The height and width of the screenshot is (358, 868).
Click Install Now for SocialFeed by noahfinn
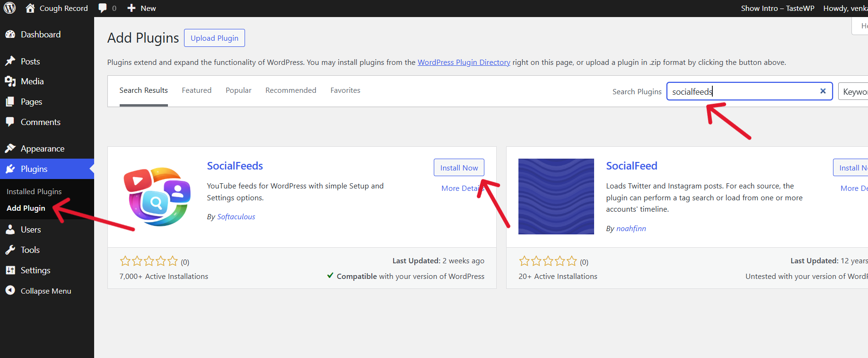(x=850, y=168)
